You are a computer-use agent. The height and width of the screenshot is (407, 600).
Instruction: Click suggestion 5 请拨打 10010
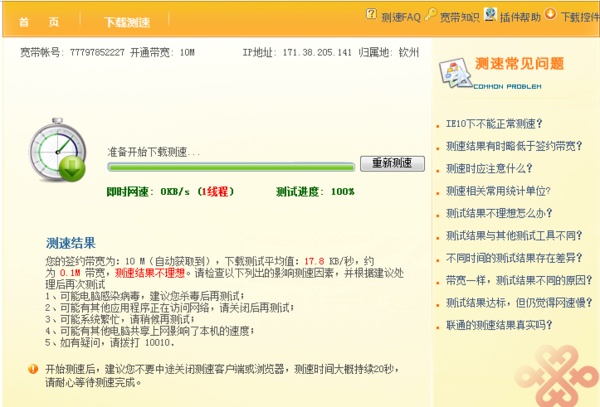(110, 342)
